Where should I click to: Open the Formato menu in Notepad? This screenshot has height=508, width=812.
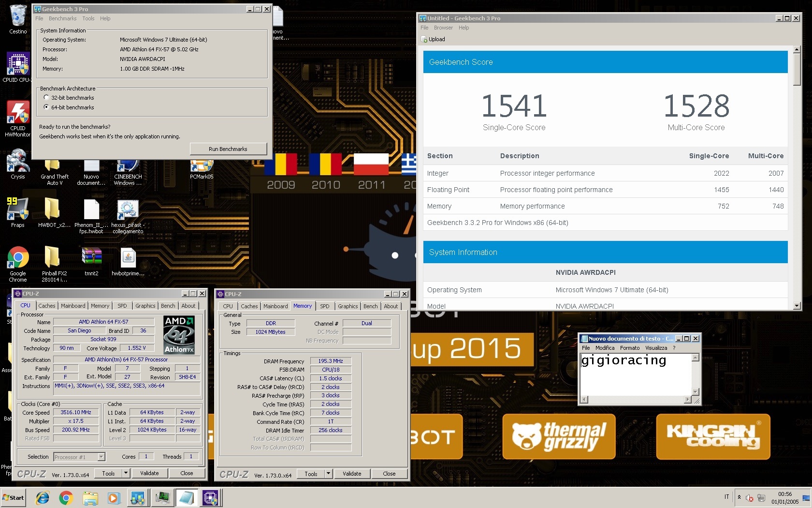coord(630,348)
